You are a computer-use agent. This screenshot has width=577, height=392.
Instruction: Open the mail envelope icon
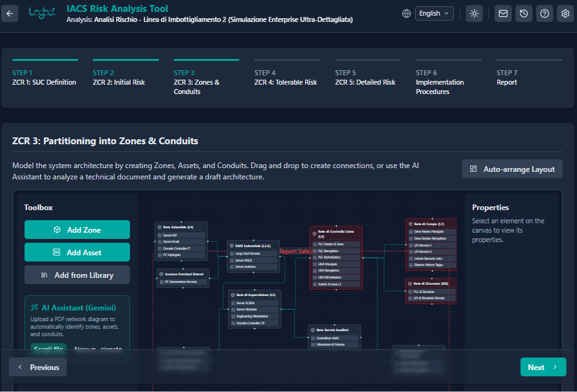(503, 13)
